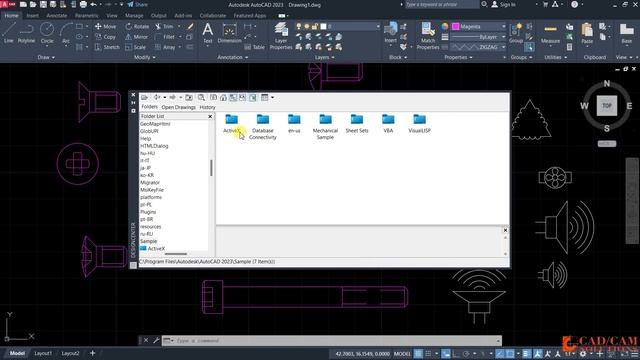Click DesignCenter Home icon
The width and height of the screenshot is (640, 360).
coord(223,98)
